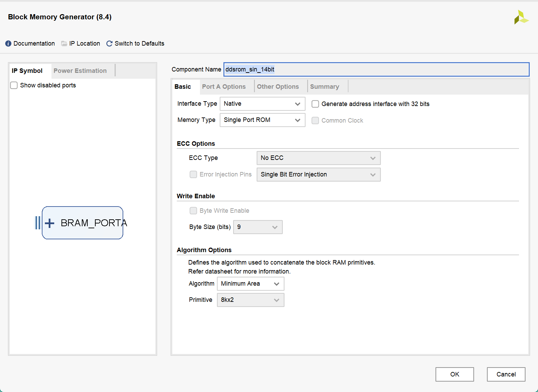Click the Documentation info icon

tap(8, 44)
